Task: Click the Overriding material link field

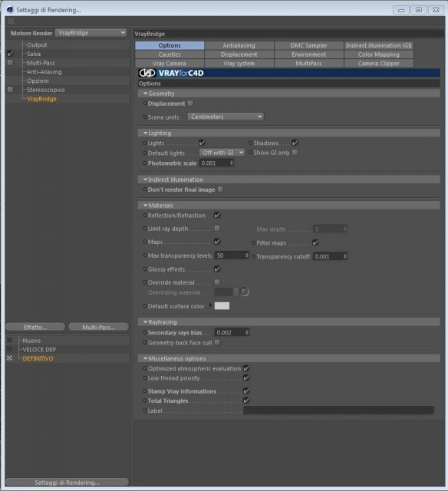Action: (x=223, y=292)
